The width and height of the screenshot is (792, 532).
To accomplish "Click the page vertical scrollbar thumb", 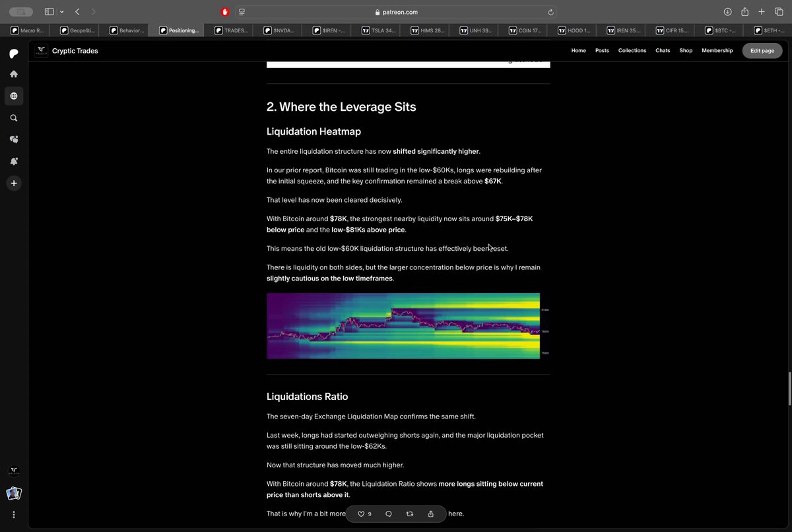I will (x=789, y=389).
